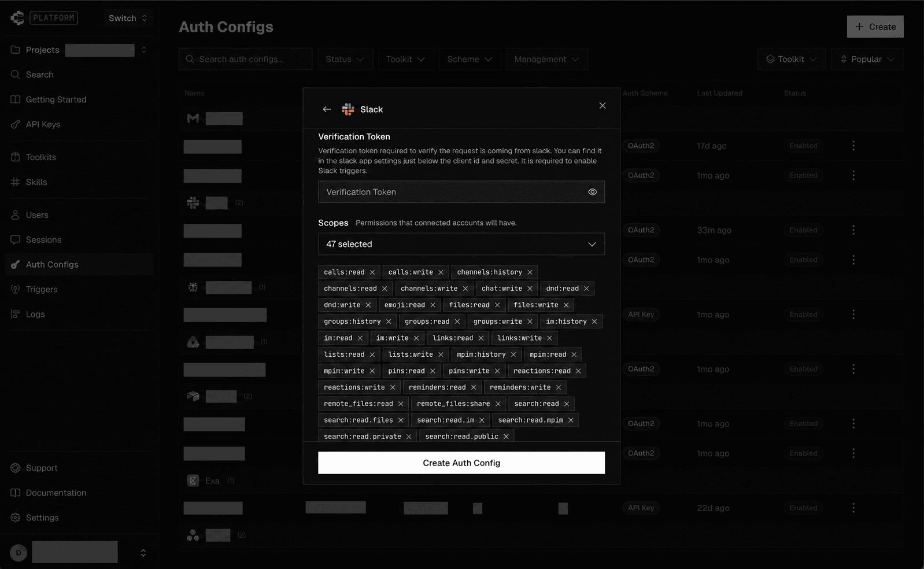Remove the channels:write scope tag
Viewport: 924px width, 569px height.
[x=465, y=289]
